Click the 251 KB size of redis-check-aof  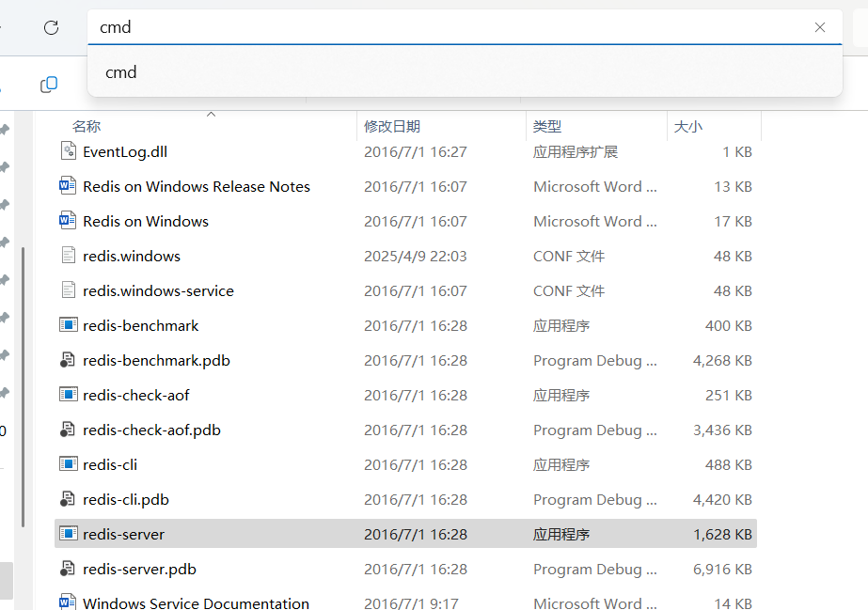(729, 396)
